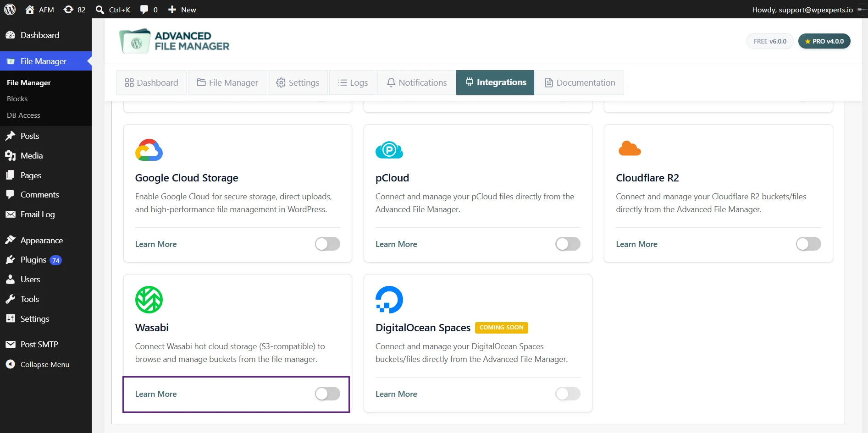Click the DigitalOcean Spaces logo icon
This screenshot has width=868, height=433.
pyautogui.click(x=389, y=300)
